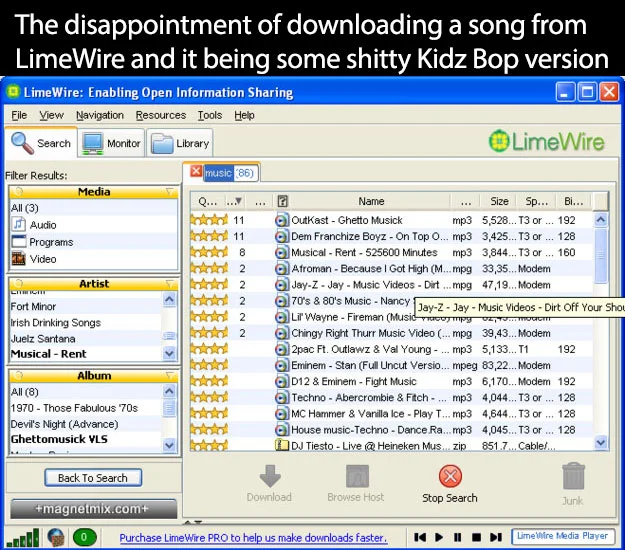Viewport: 625px width, 550px height.
Task: Skip to previous track in media player
Action: coord(420,537)
